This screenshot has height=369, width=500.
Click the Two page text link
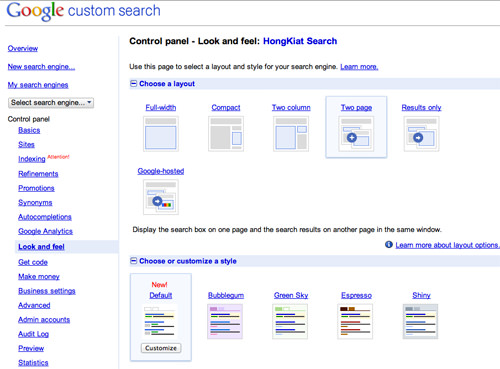[x=356, y=108]
